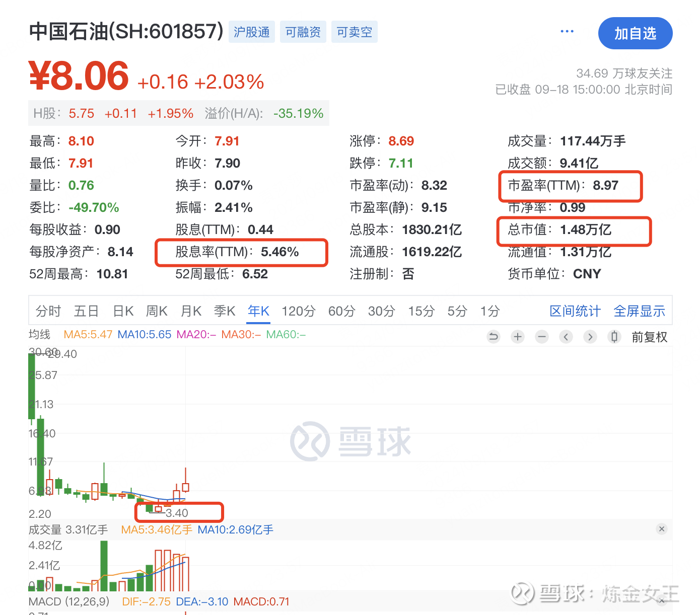The image size is (700, 615).
Task: Click the 流通股 value 1619.22亿
Action: 432,252
